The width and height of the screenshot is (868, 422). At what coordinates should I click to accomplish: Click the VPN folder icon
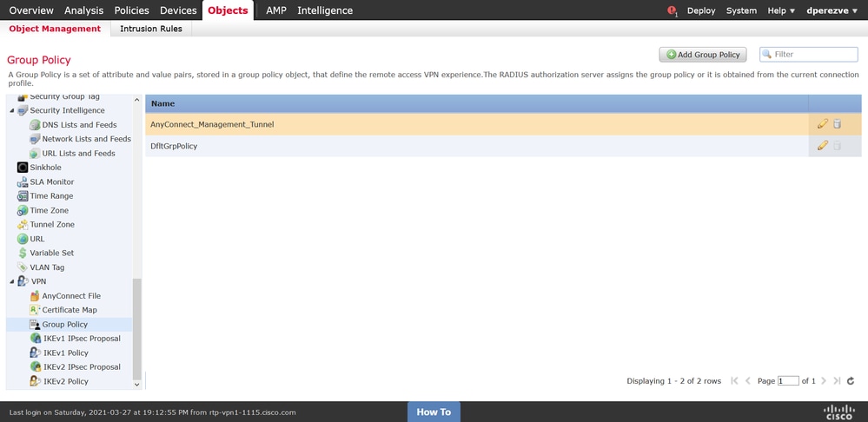(23, 281)
